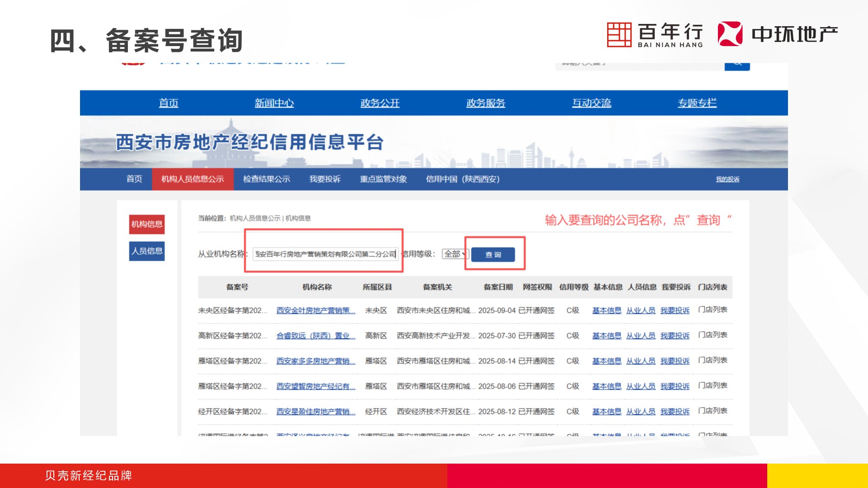Select 机构信息 in the left sidebar
Screen dimensions: 868x488
(147, 224)
